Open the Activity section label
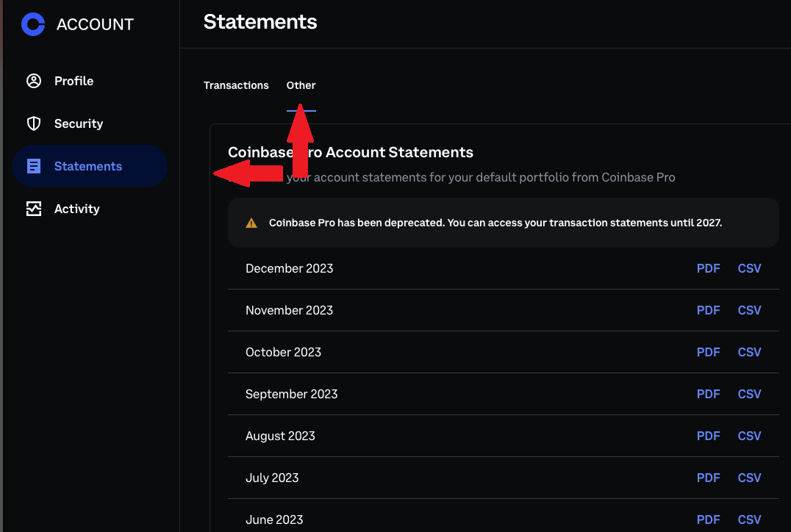This screenshot has height=532, width=791. (76, 209)
